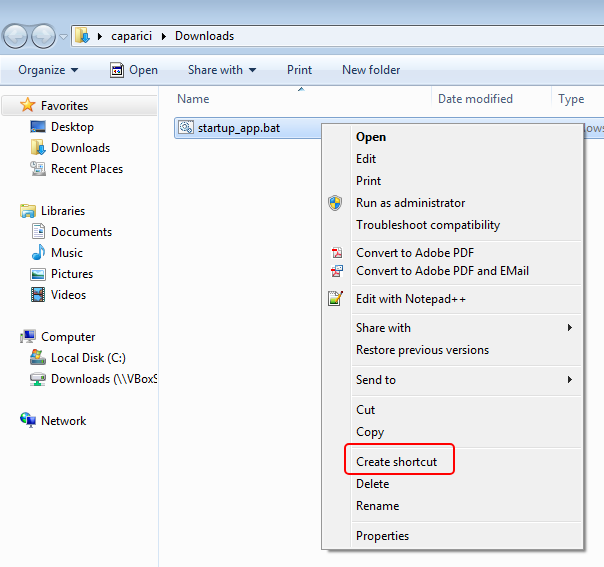604x567 pixels.
Task: Click the Documents library icon
Action: (x=38, y=231)
